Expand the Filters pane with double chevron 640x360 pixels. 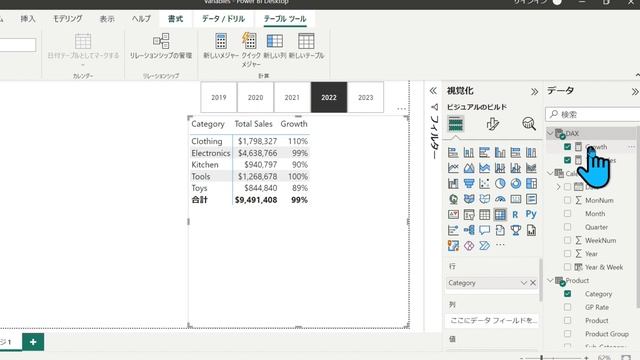tap(433, 91)
